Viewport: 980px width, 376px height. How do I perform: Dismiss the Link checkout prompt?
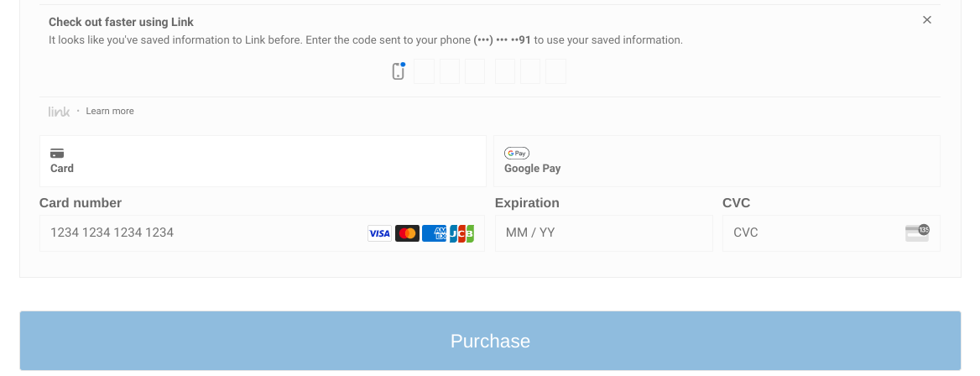click(927, 20)
